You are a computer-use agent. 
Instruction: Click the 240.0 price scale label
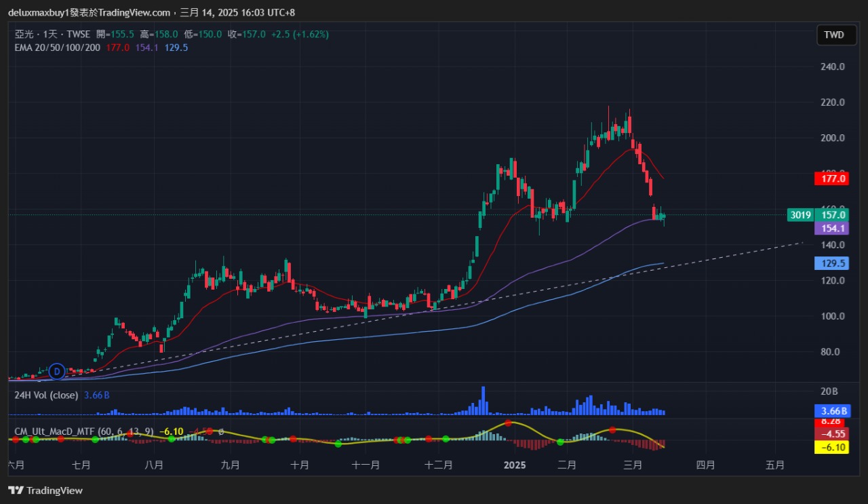(x=832, y=67)
